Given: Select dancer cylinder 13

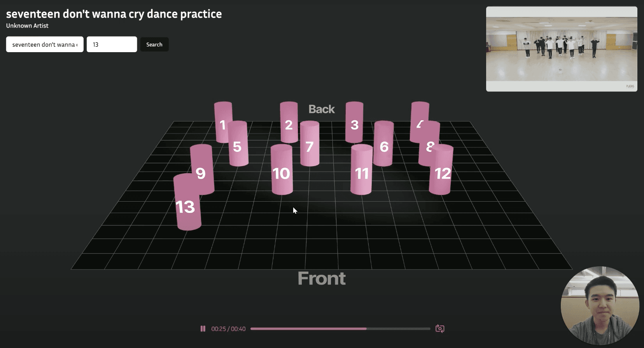Looking at the screenshot, I should [x=187, y=202].
